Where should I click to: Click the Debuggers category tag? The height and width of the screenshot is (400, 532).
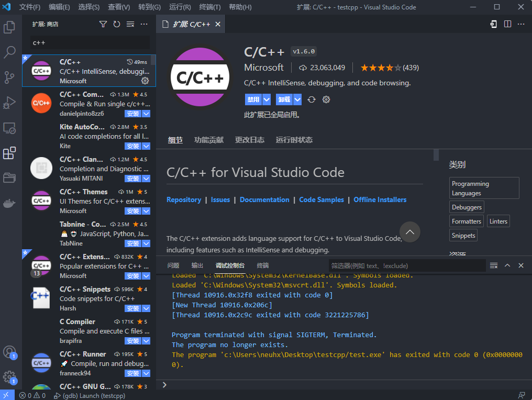pyautogui.click(x=467, y=207)
